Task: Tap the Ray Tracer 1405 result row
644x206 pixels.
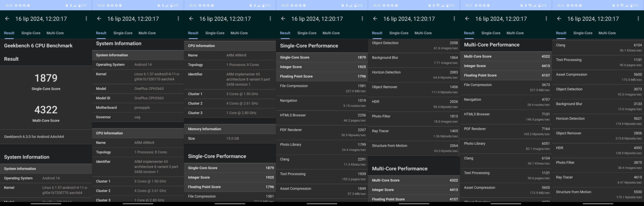Action: coord(414,133)
